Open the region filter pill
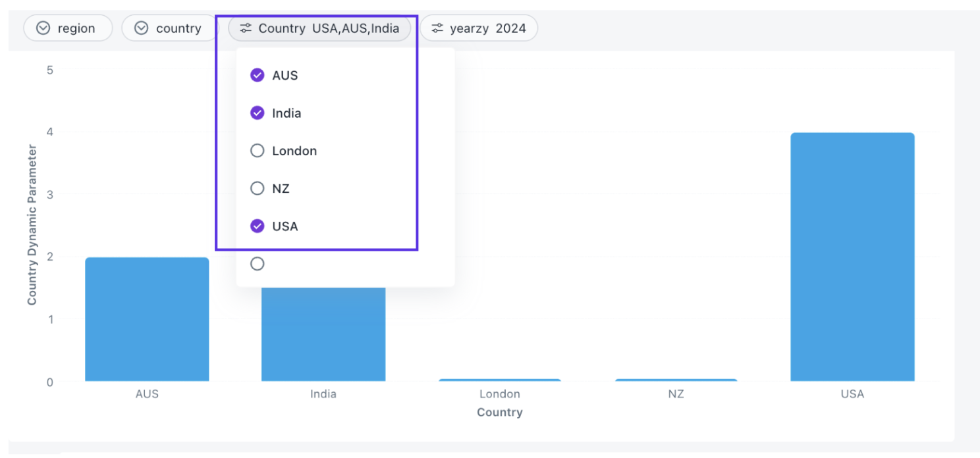The image size is (980, 458). point(68,28)
